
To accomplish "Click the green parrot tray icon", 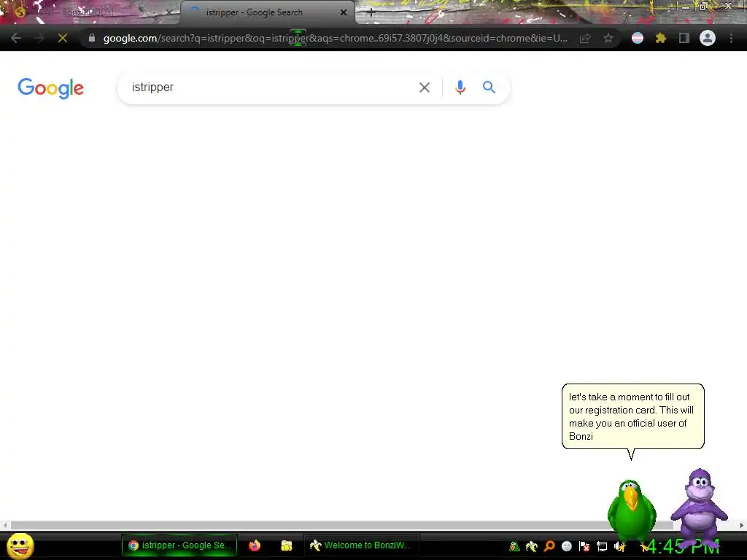I will click(514, 546).
